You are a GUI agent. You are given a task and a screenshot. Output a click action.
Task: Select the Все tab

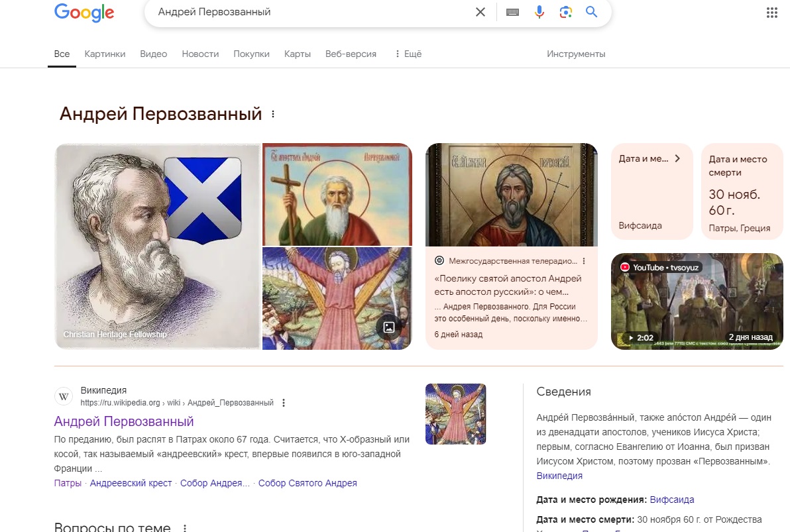point(62,54)
